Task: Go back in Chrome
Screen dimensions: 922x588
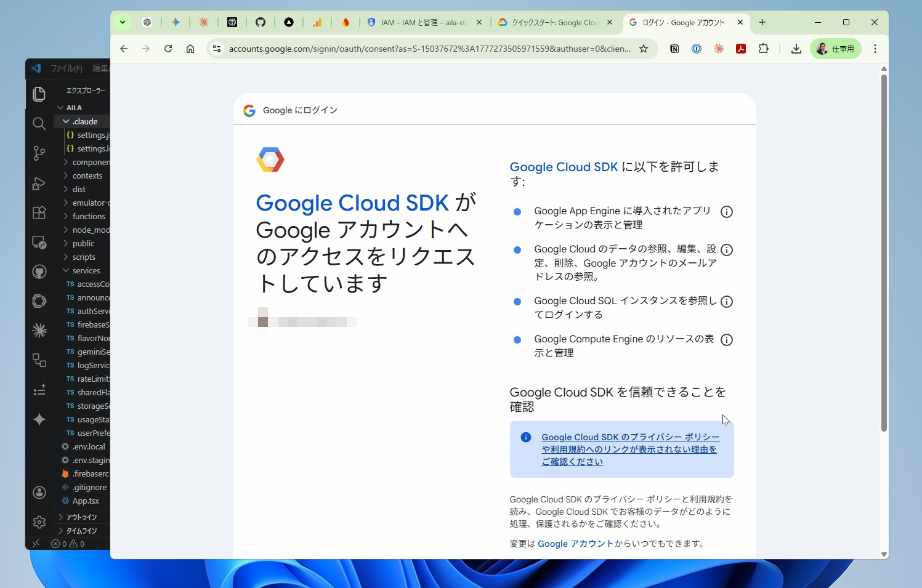Action: tap(124, 49)
